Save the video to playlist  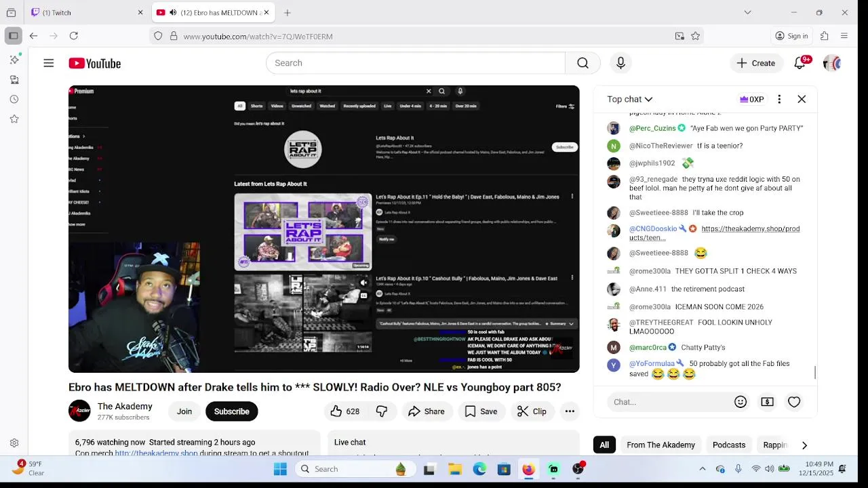[x=481, y=411]
